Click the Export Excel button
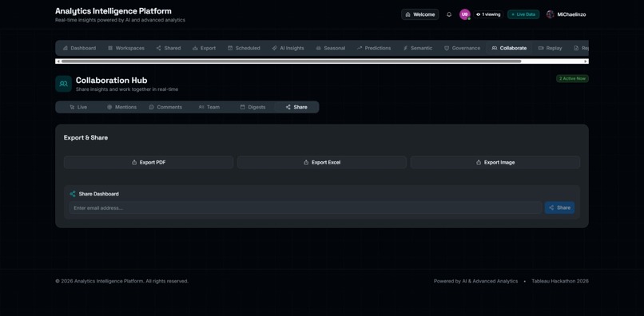The image size is (644, 316). [x=321, y=163]
